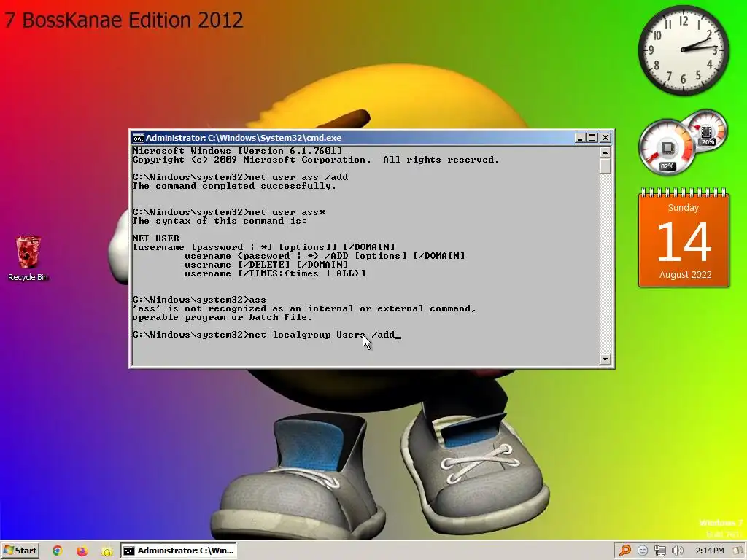The image size is (747, 560).
Task: Click the 'is not recognized' error line
Action: [304, 308]
